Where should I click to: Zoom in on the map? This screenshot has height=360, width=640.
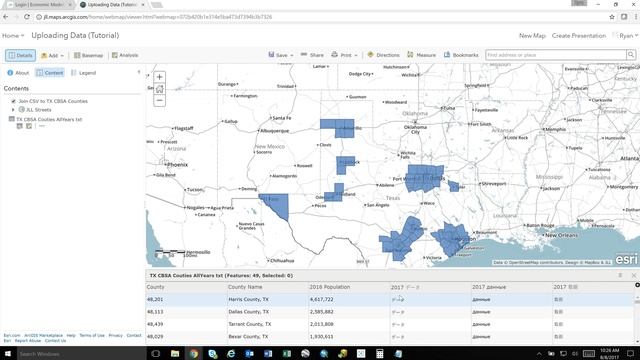pyautogui.click(x=160, y=77)
